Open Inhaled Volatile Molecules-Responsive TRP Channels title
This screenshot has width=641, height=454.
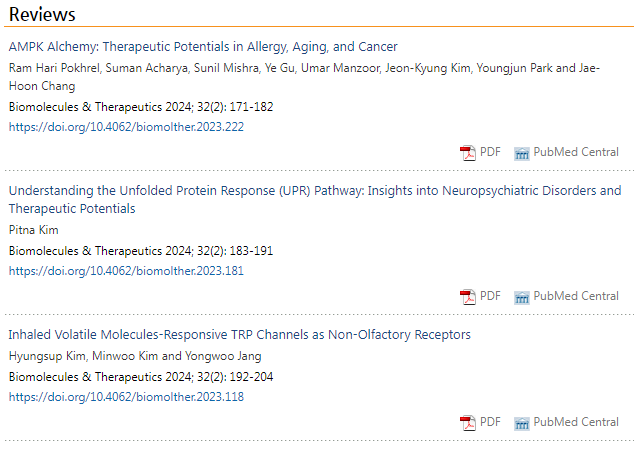[240, 335]
